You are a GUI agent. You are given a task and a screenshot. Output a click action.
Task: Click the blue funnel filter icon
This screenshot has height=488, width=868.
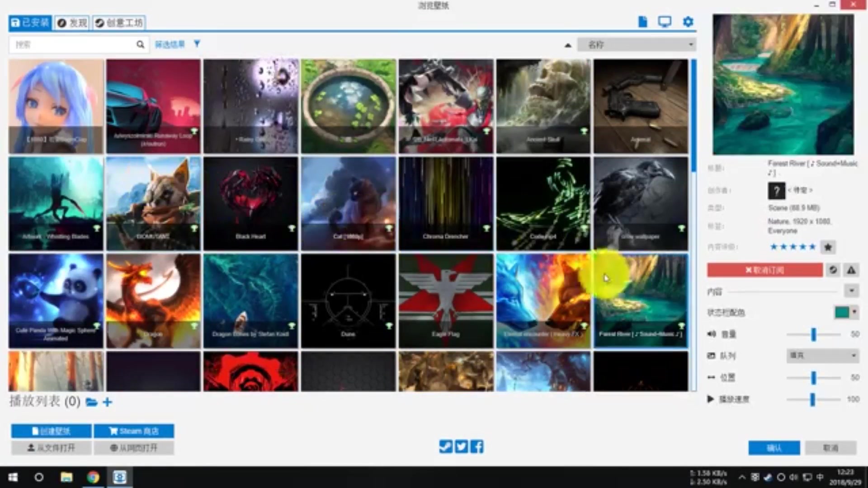[197, 44]
